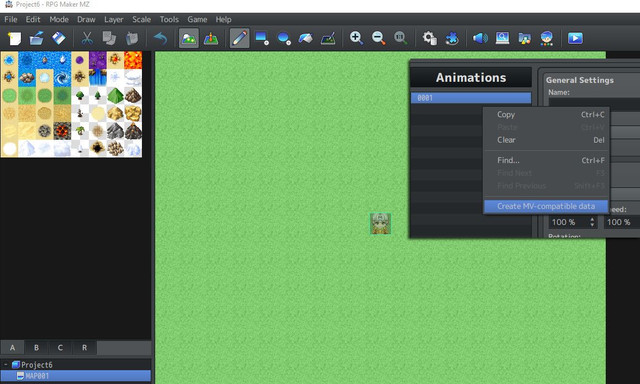
Task: Open the Tools menu
Action: pos(169,19)
